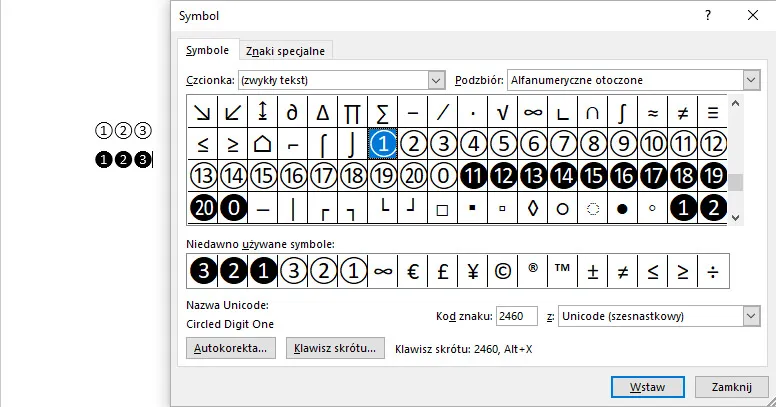776x407 pixels.
Task: Select the infinity symbol in the symbol grid
Action: click(533, 112)
